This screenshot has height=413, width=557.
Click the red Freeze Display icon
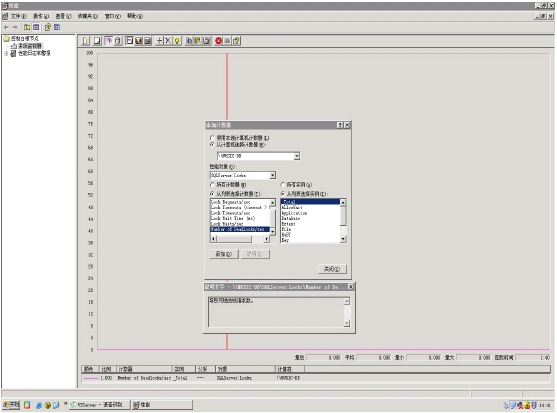tap(218, 41)
